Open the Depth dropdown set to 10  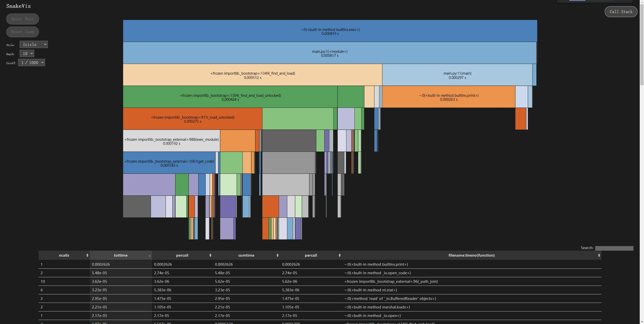pos(27,54)
